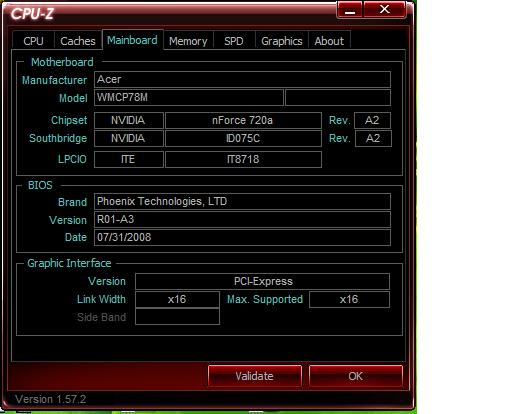Screen dimensions: 512x414
Task: Click the Chipset Rev. A2 value
Action: tap(373, 120)
